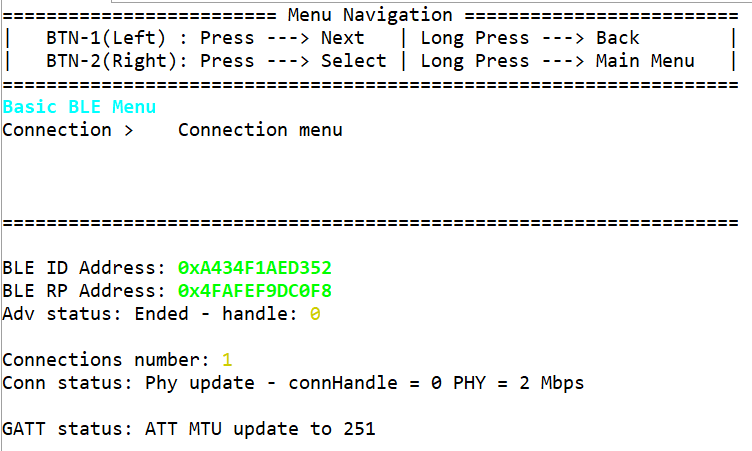
Task: Click the yellow Connections number value 1
Action: coord(227,360)
